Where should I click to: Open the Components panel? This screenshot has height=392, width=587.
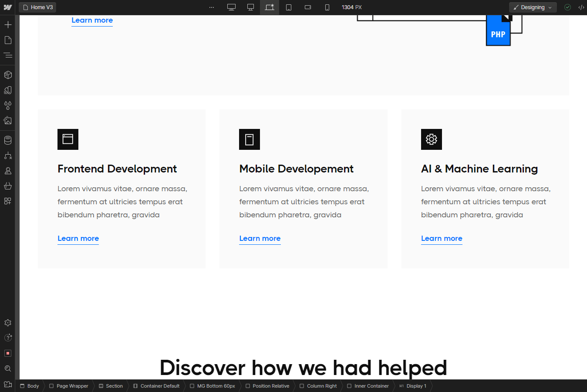coord(8,74)
